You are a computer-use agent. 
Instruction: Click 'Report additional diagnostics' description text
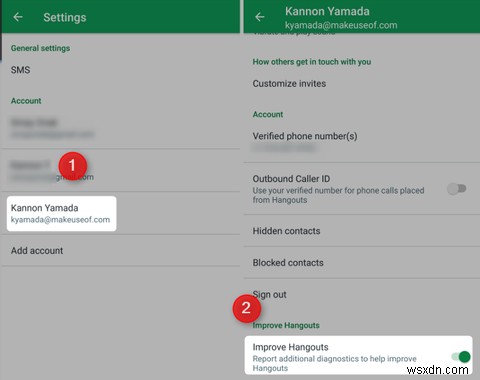click(x=334, y=363)
